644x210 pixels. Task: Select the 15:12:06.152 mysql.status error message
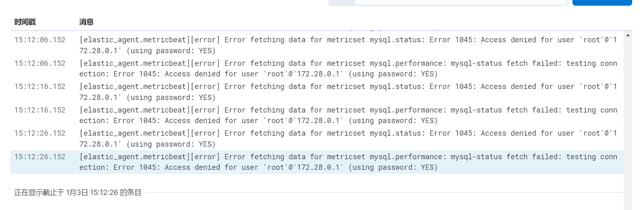[348, 45]
